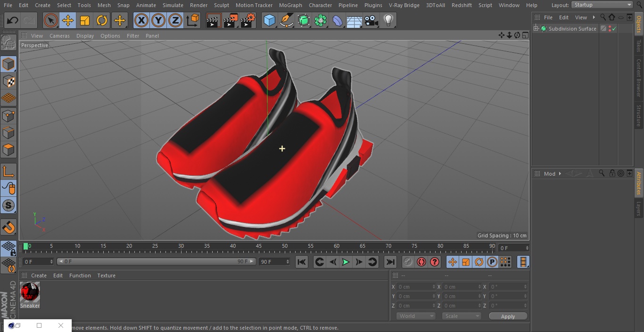Image resolution: width=644 pixels, height=332 pixels.
Task: Switch to Points mode
Action: tap(8, 115)
